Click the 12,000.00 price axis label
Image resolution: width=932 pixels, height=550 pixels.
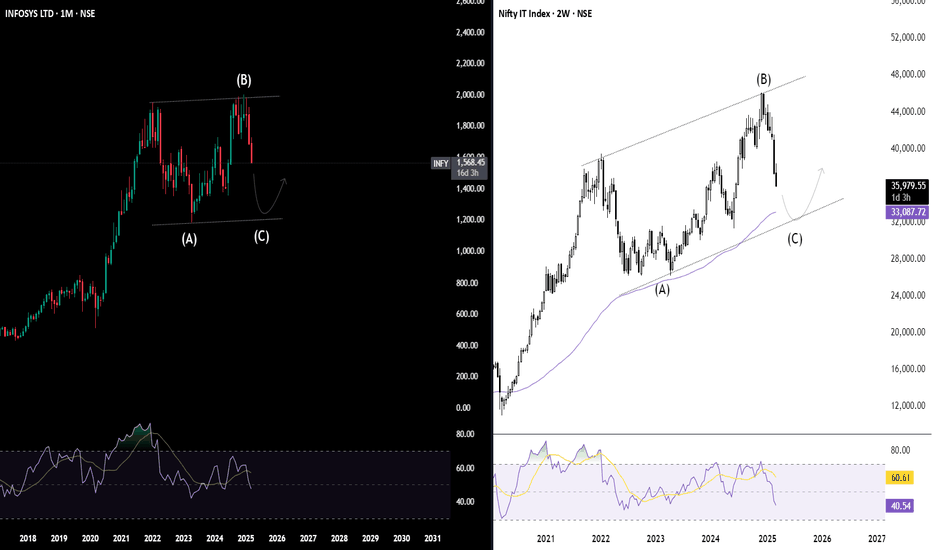908,406
